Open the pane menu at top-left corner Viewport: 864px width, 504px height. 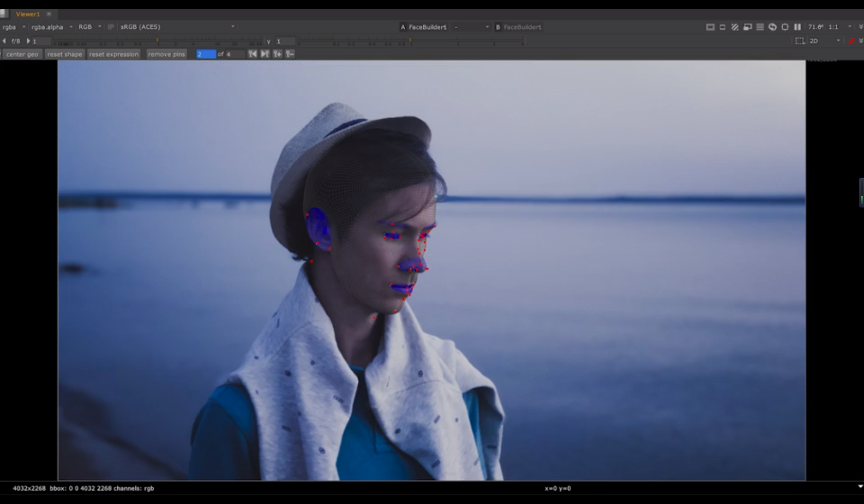(x=4, y=14)
